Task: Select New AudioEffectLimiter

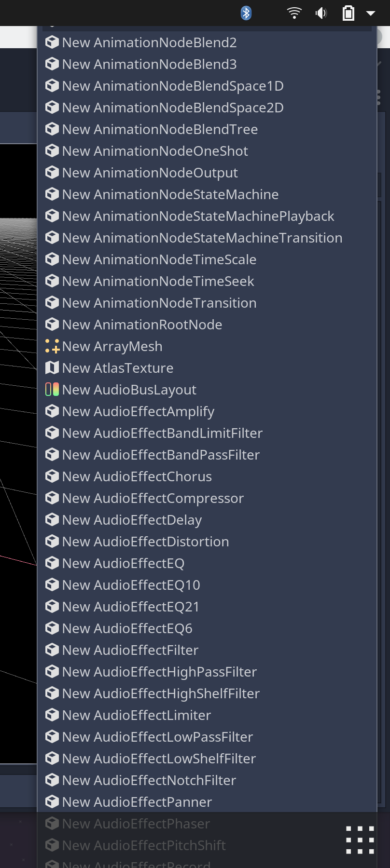Action: [x=136, y=715]
